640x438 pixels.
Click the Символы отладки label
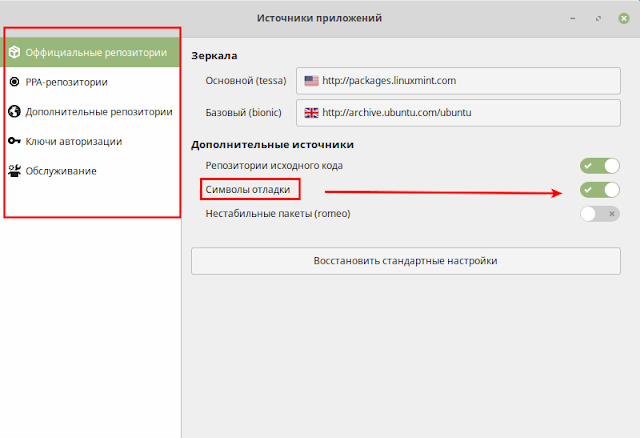[248, 189]
